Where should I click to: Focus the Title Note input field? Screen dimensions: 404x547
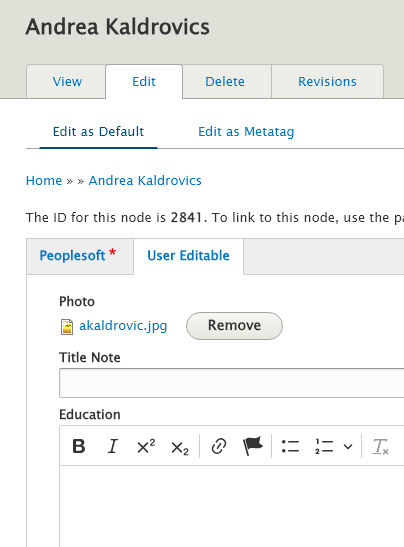point(232,383)
